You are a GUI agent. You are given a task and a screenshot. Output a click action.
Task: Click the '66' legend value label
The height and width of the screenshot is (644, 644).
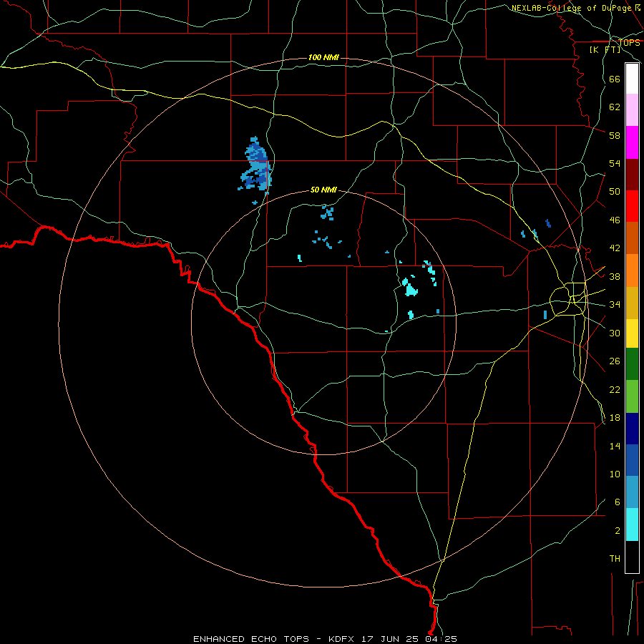coord(615,79)
